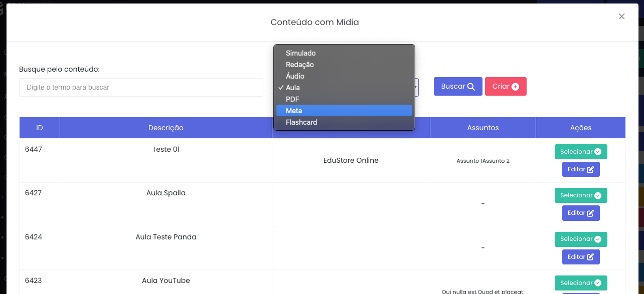The image size is (644, 294).
Task: Click the Buscar search button
Action: (x=457, y=87)
